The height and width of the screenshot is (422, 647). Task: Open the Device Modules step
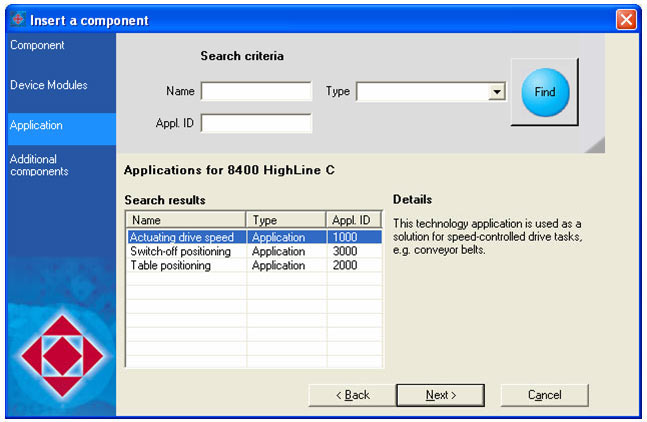coord(49,86)
